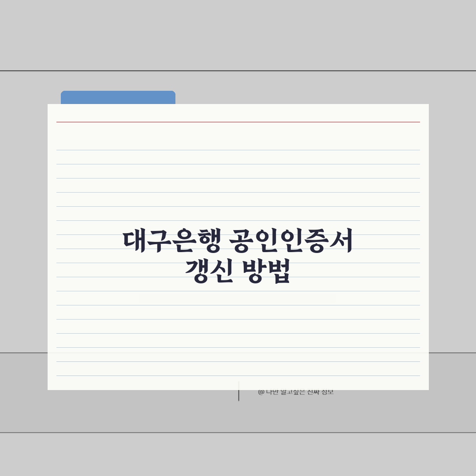
Task: Select the blue folder tab above the card
Action: click(x=118, y=97)
